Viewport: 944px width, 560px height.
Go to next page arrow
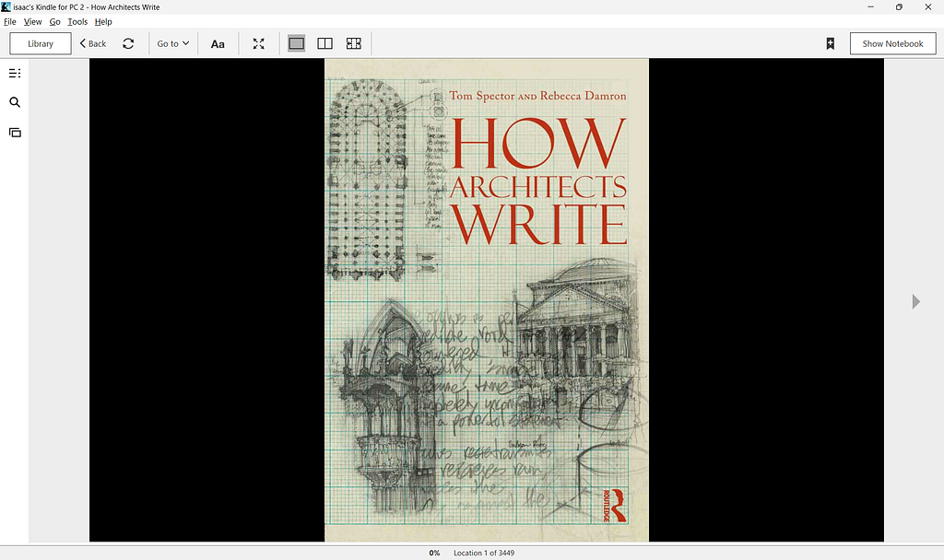[x=915, y=301]
